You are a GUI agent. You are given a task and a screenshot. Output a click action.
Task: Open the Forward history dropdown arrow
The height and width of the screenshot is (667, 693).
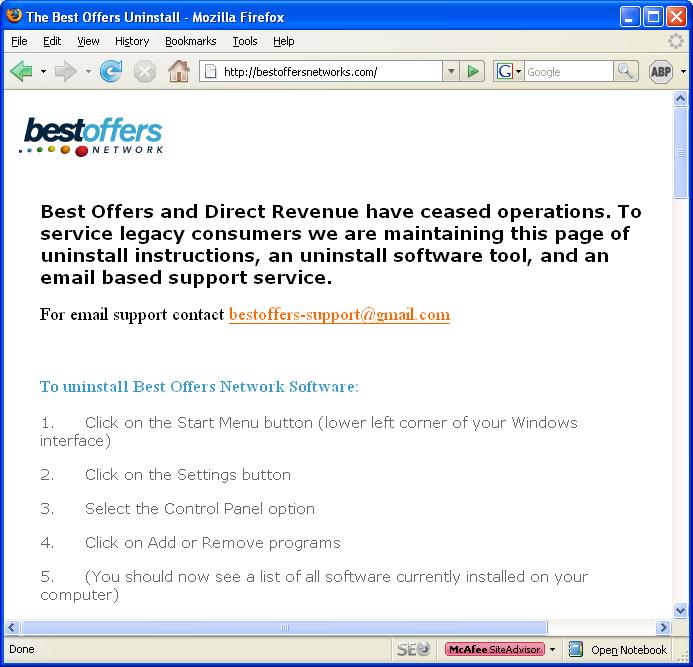88,71
